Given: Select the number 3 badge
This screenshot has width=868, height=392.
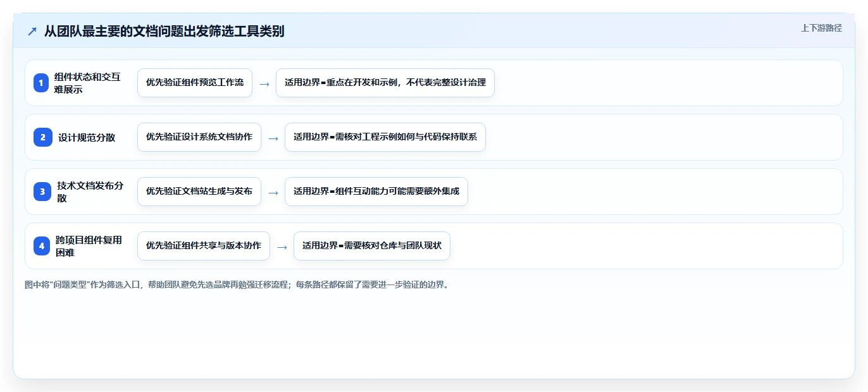Looking at the screenshot, I should pos(42,192).
